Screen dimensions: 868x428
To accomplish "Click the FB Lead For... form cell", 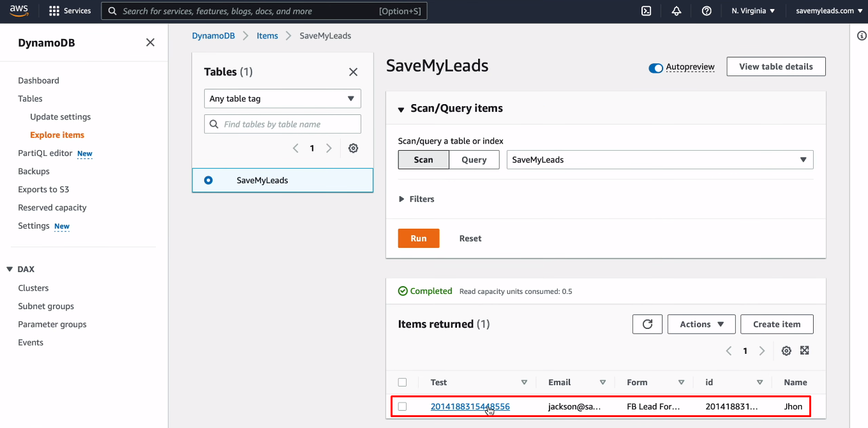I will pos(654,406).
